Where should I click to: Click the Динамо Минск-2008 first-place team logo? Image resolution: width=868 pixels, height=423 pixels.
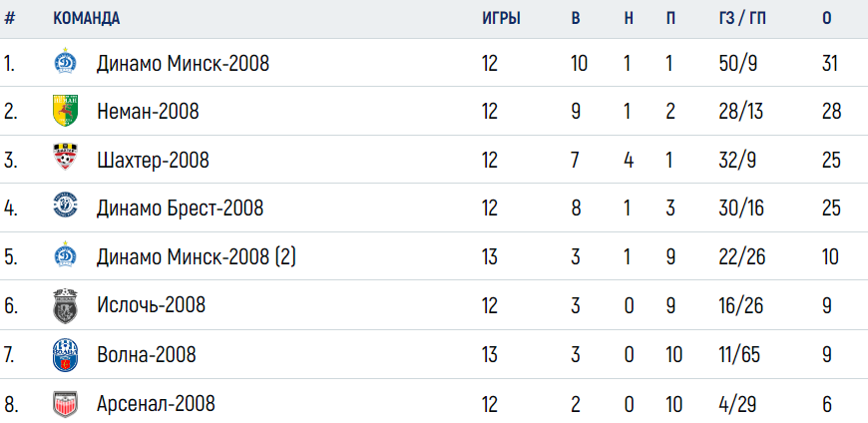pyautogui.click(x=65, y=62)
